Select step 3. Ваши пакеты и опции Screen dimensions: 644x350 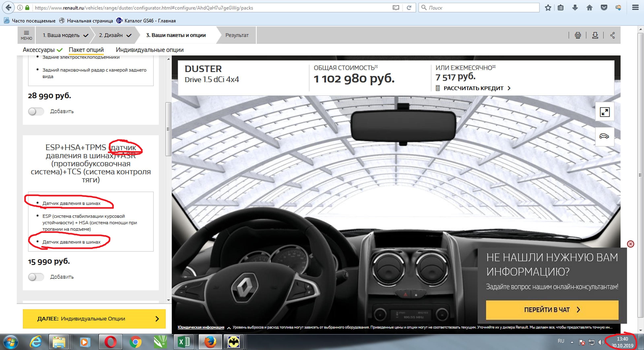pyautogui.click(x=176, y=35)
